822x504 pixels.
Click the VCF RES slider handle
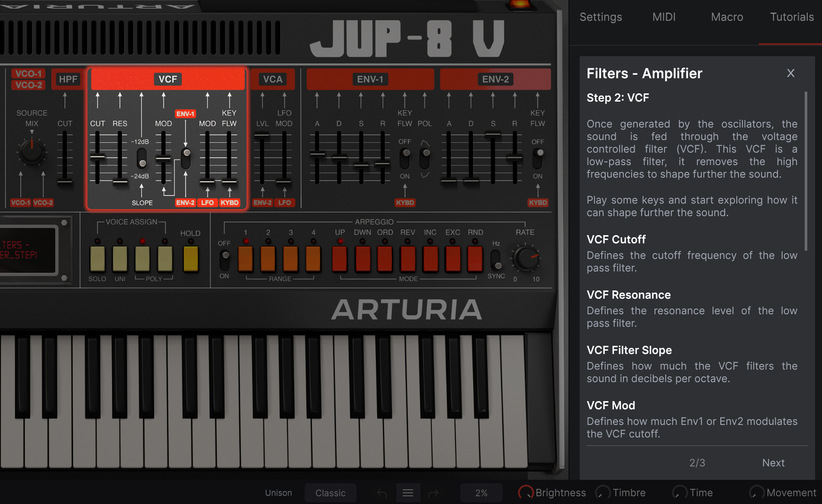coord(120,182)
